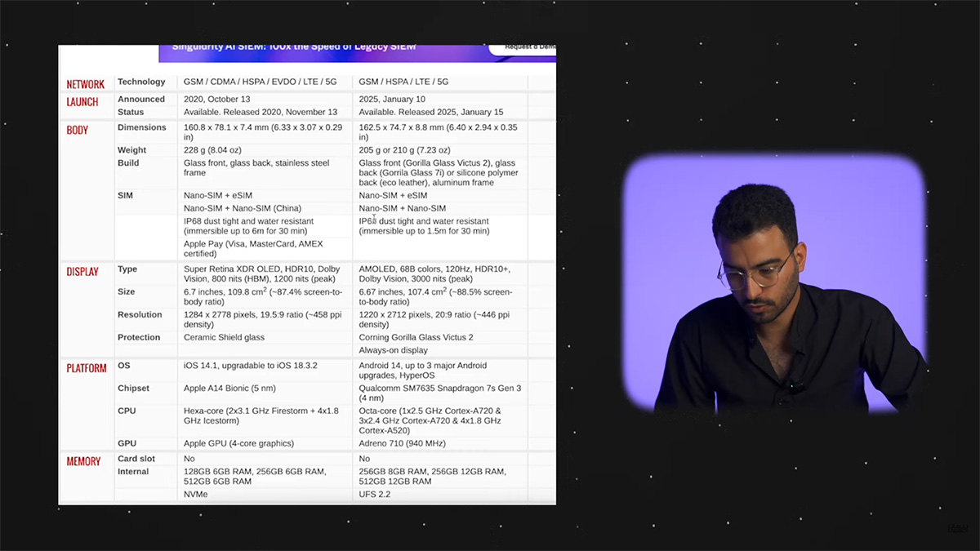Click the MEMORY section header
The image size is (980, 551).
83,461
